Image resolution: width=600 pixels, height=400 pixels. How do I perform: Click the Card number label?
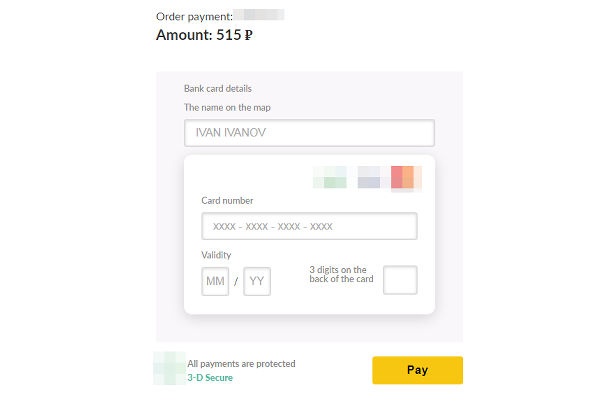pos(227,201)
